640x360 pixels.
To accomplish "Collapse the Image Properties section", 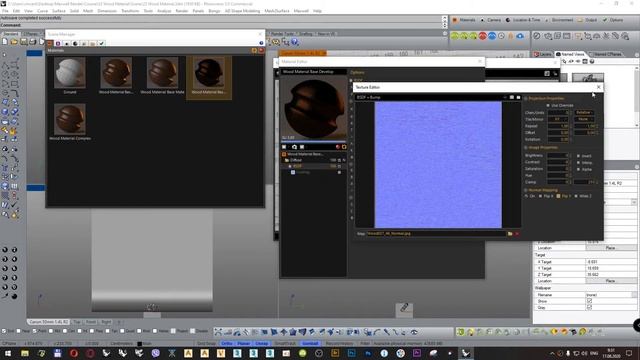I will click(526, 147).
